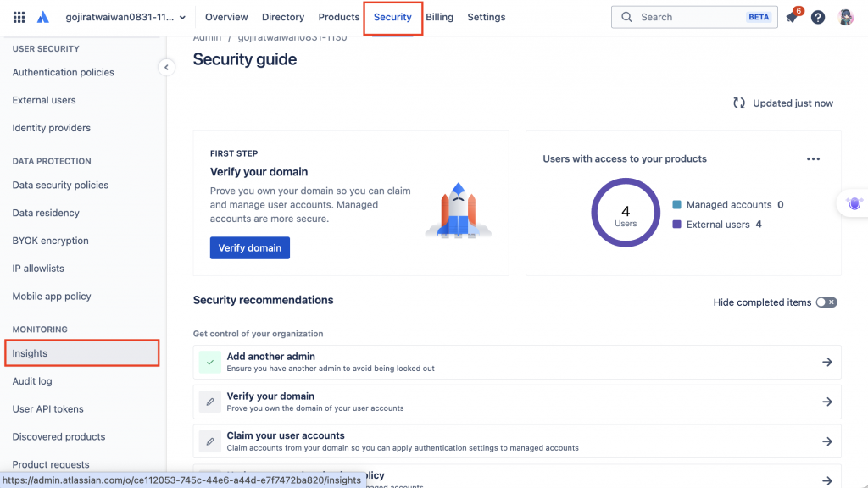The height and width of the screenshot is (488, 868).
Task: Open the Settings tab
Action: (x=486, y=17)
